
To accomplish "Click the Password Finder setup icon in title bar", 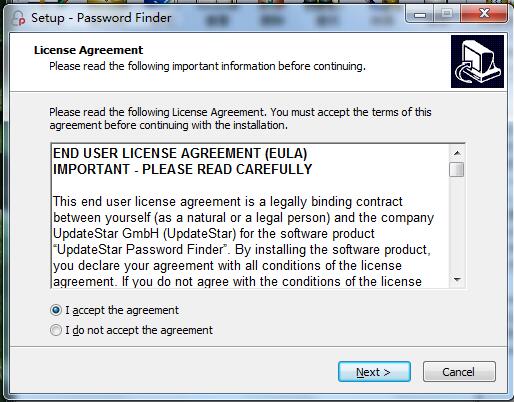I will 18,18.
